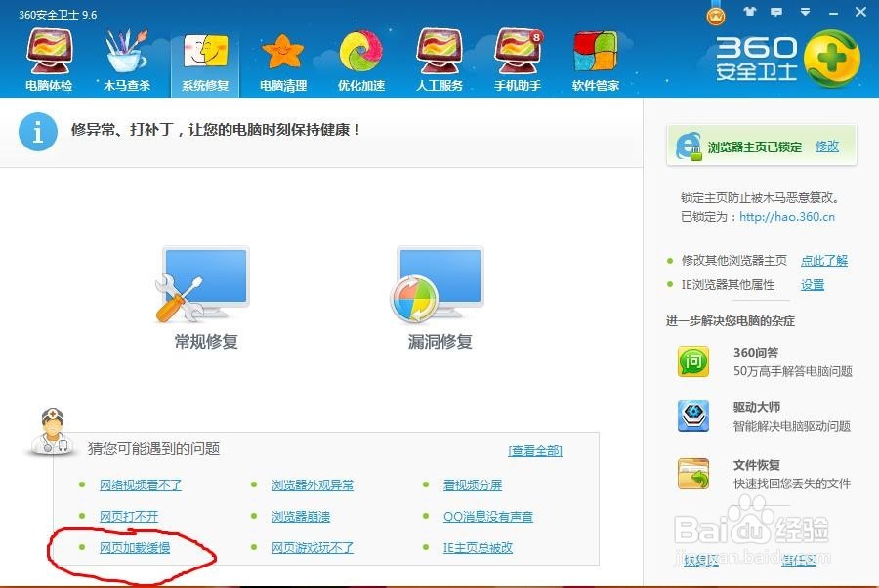
Task: Click the medal badge icon in title bar
Action: point(715,15)
